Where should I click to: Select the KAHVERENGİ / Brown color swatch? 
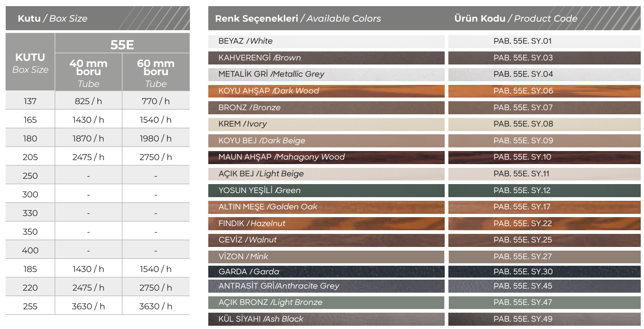[x=326, y=58]
